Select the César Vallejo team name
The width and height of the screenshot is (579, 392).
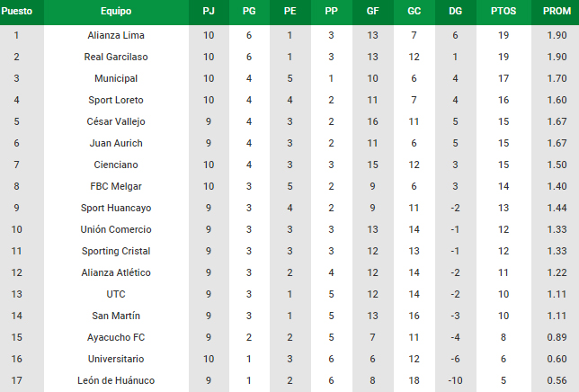116,121
